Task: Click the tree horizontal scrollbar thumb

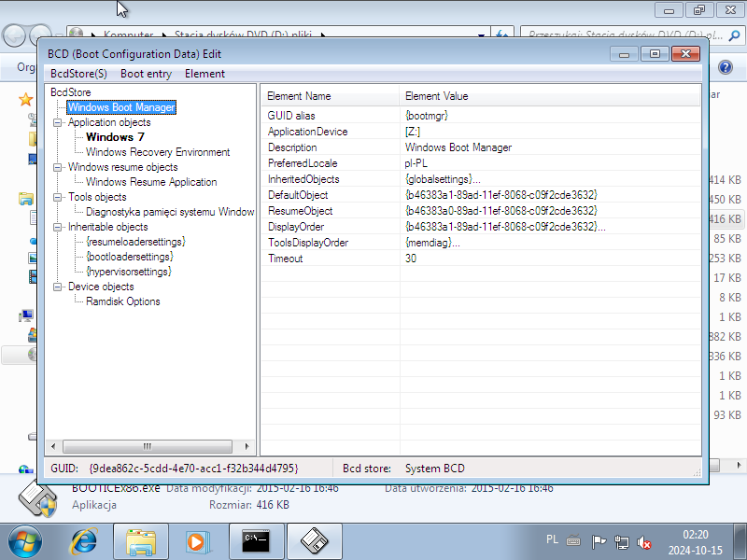Action: point(148,447)
